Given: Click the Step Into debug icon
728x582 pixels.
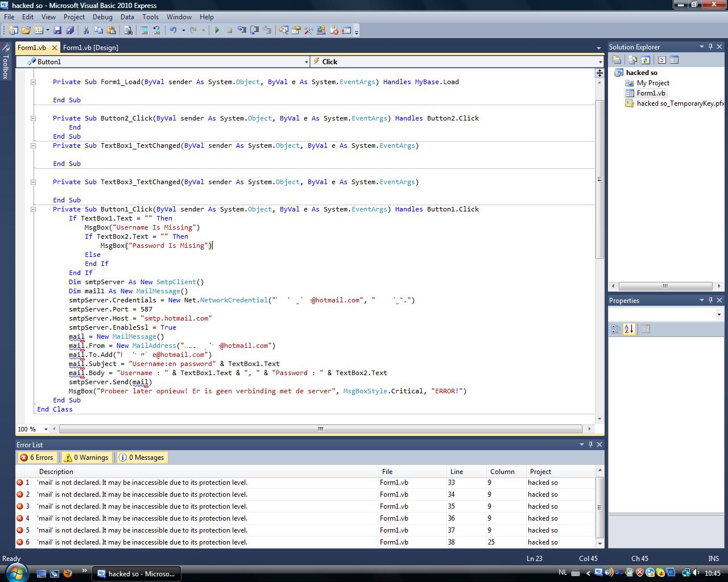Looking at the screenshot, I should [x=242, y=30].
